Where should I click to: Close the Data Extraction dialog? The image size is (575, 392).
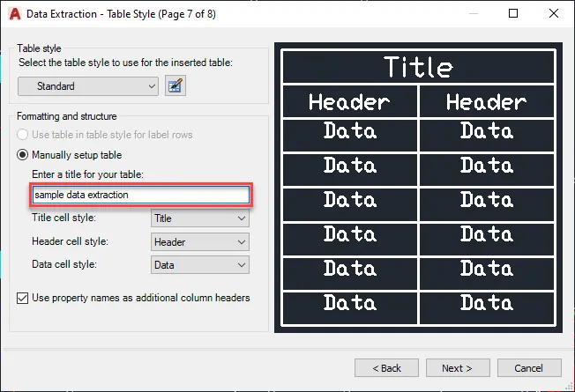554,13
